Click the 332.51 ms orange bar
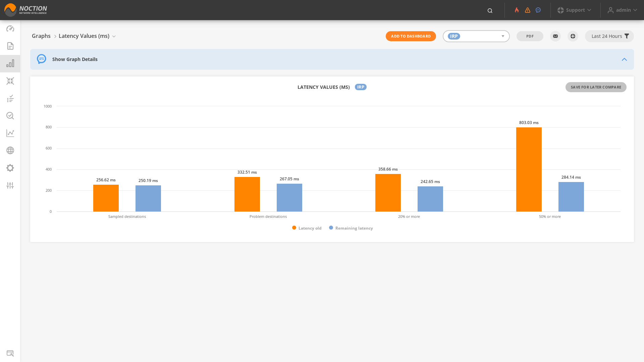Viewport: 644px width, 362px height. click(x=247, y=194)
